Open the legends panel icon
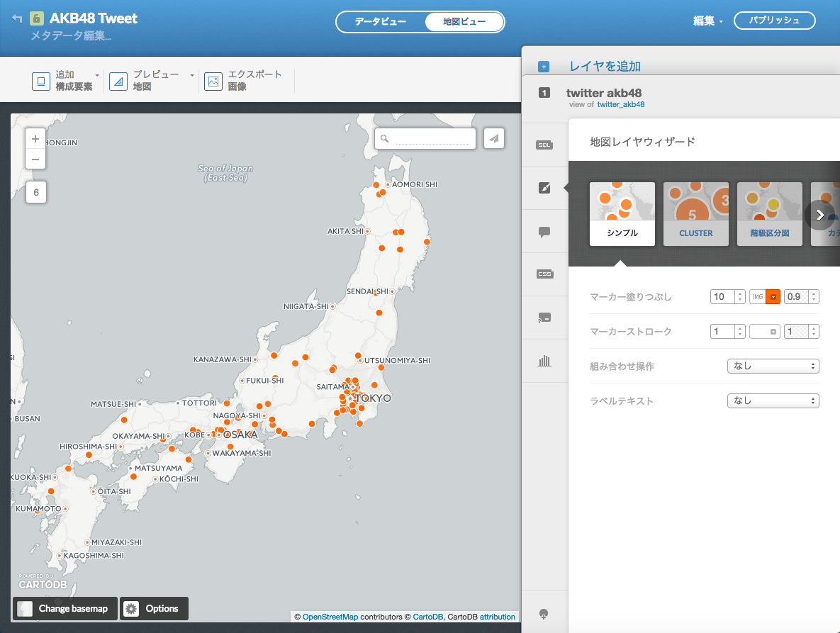This screenshot has width=840, height=633. (544, 318)
